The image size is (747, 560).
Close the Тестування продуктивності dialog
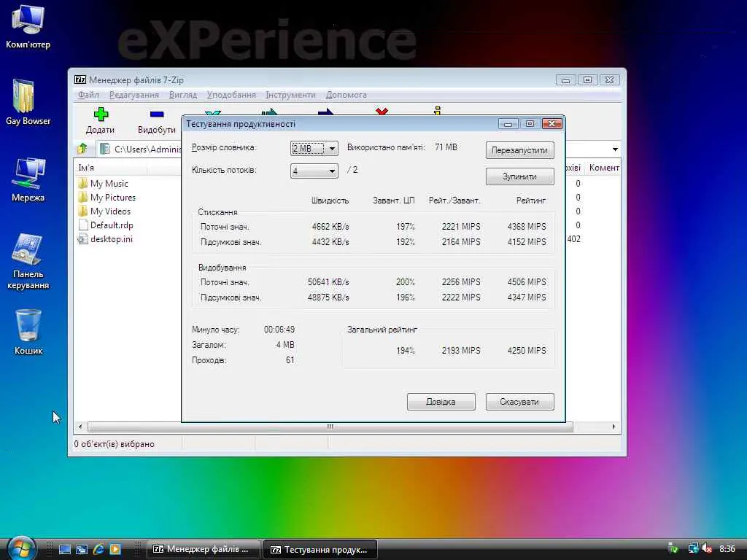[x=551, y=124]
